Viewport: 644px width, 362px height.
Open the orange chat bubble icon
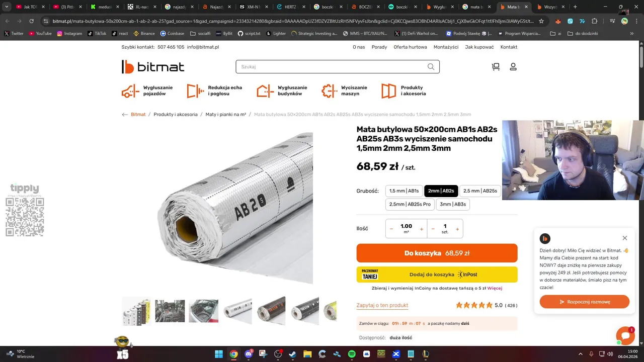coord(625,336)
